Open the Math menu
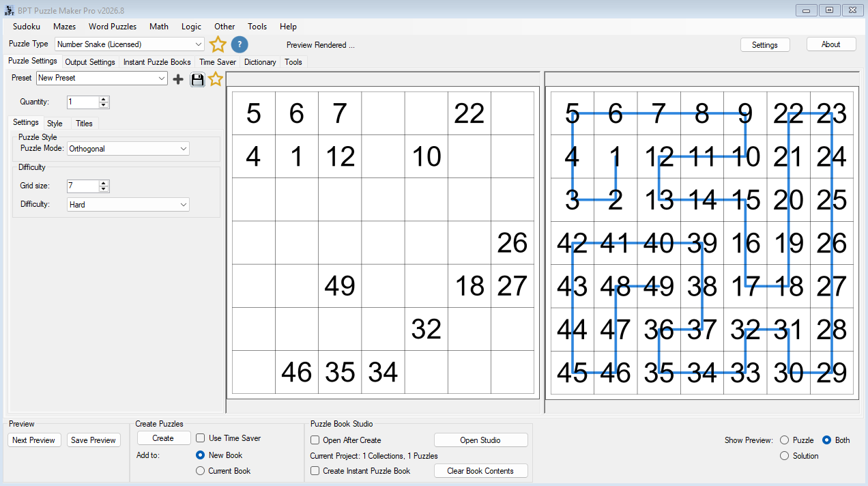 (x=159, y=27)
